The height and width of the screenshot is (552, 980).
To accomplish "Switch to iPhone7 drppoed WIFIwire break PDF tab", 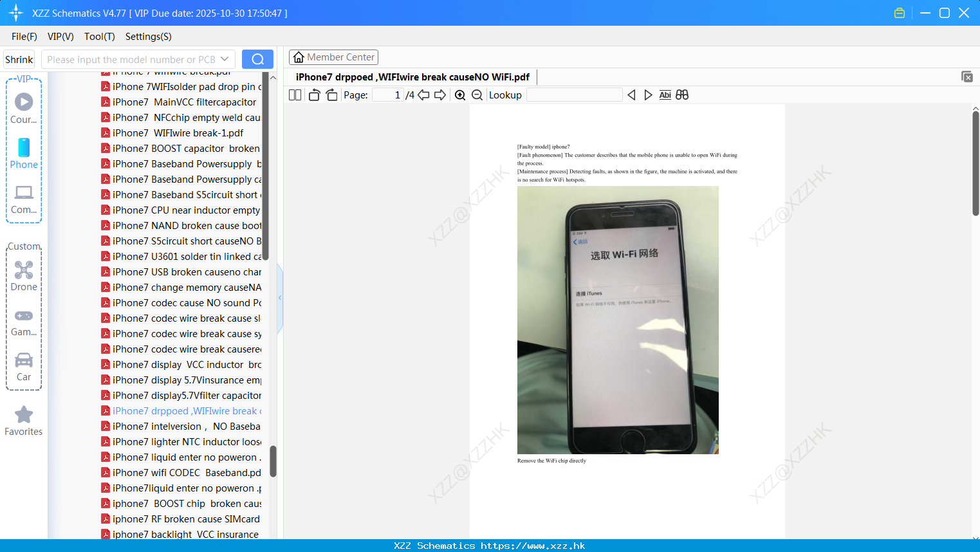I will 412,77.
